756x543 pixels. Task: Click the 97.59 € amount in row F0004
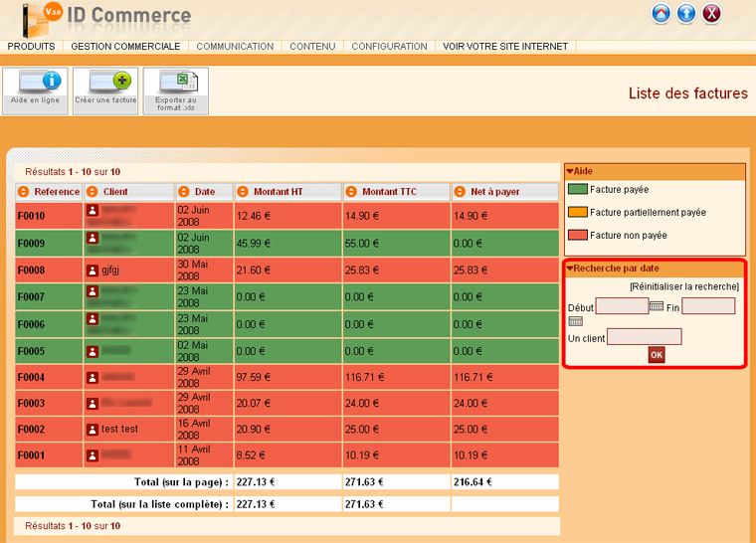pyautogui.click(x=253, y=377)
